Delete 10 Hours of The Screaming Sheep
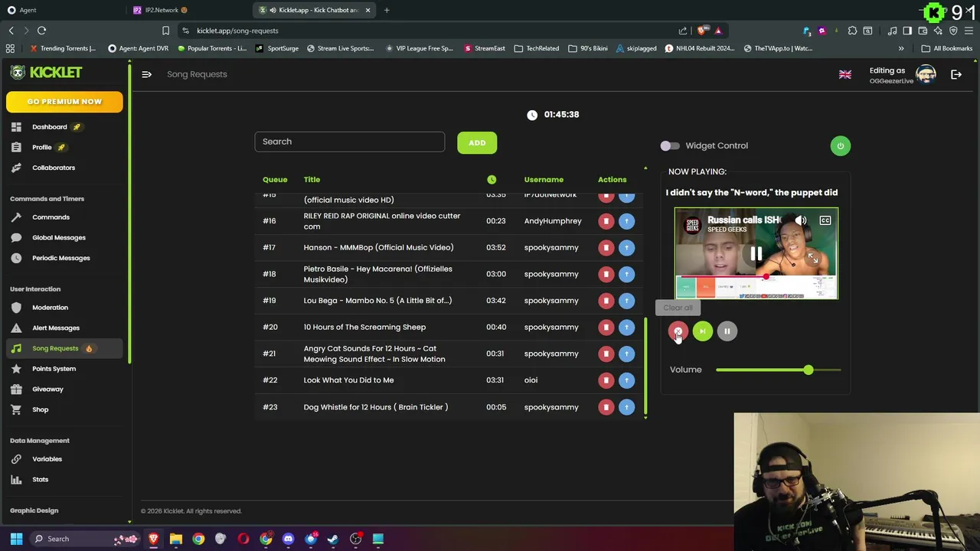980x551 pixels. 606,327
